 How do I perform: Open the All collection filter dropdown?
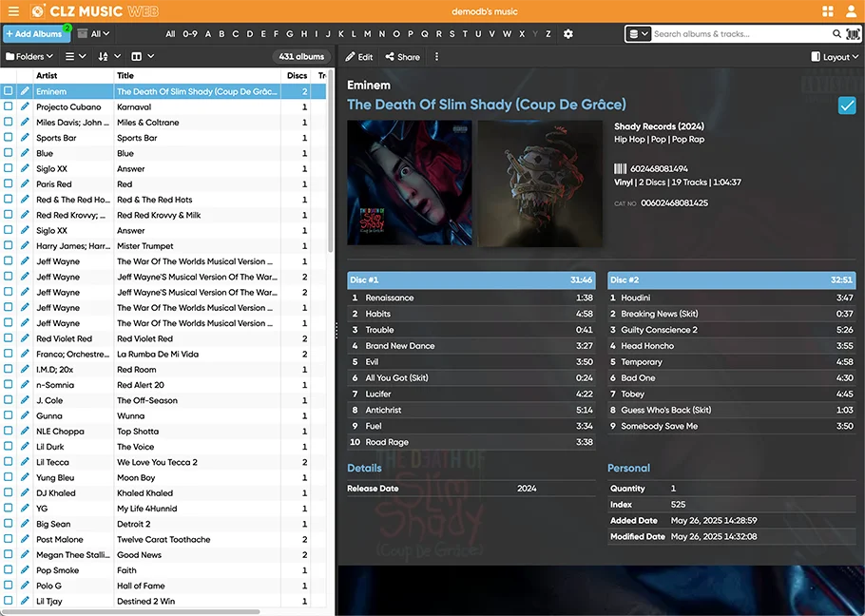click(94, 33)
